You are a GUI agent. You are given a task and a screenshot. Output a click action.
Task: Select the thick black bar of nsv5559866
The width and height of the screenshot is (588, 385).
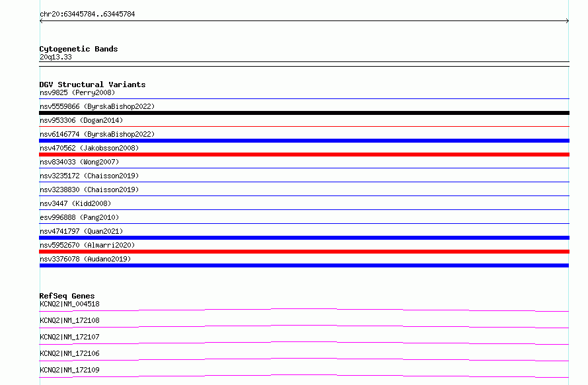pos(304,113)
